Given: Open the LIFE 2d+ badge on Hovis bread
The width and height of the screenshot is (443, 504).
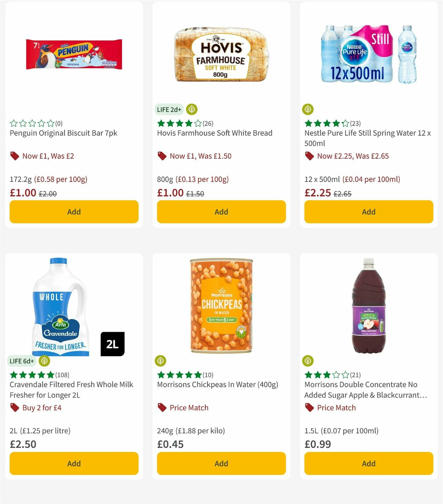Looking at the screenshot, I should tap(169, 109).
